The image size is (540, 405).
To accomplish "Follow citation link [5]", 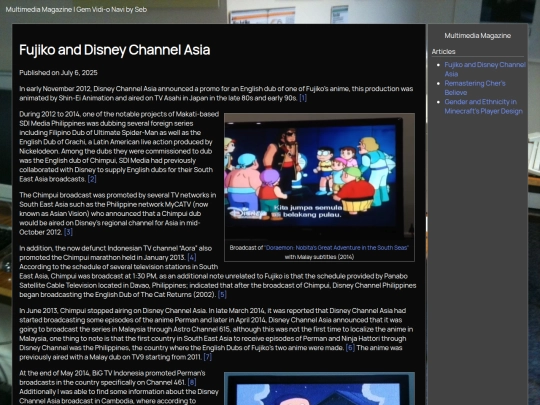I will [x=222, y=295].
